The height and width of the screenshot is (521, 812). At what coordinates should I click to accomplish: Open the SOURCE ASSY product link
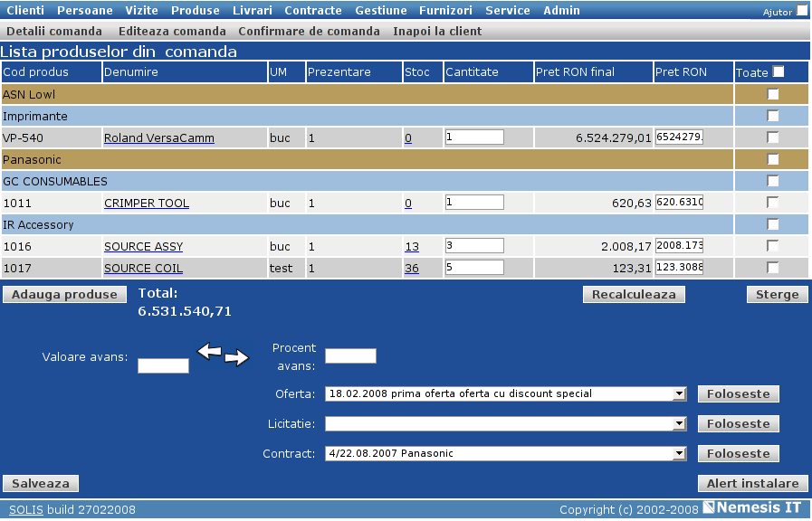[143, 247]
